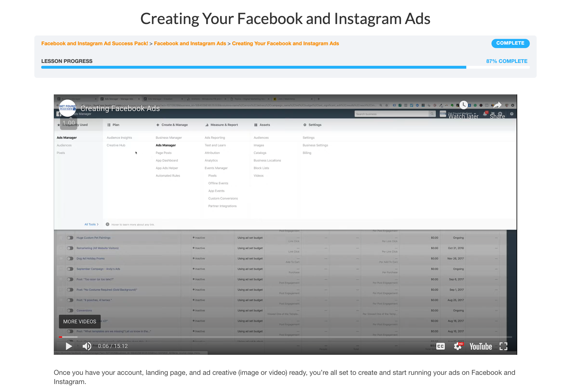Switch to Ads Manager - Creation browser tab
The width and height of the screenshot is (583, 392).
pos(163,99)
